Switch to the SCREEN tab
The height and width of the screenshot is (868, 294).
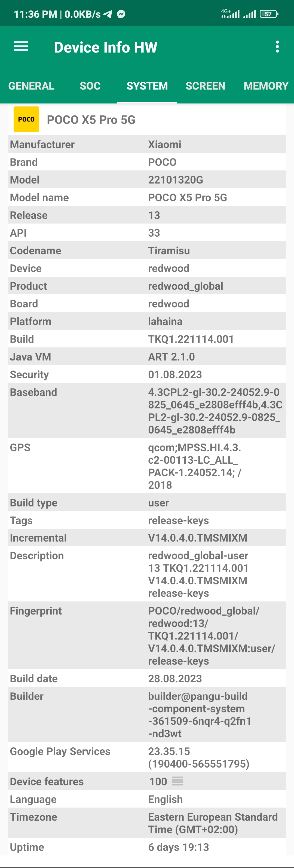tap(206, 86)
